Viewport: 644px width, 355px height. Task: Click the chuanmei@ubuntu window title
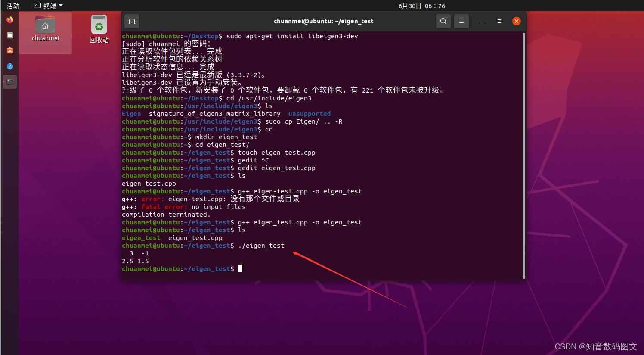pos(323,21)
